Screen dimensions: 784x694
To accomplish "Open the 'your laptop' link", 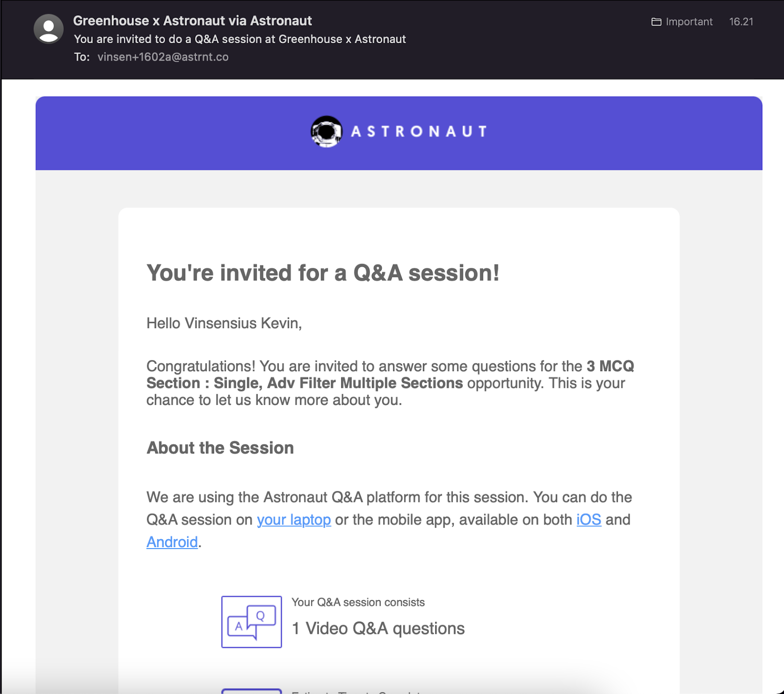I will tap(294, 520).
